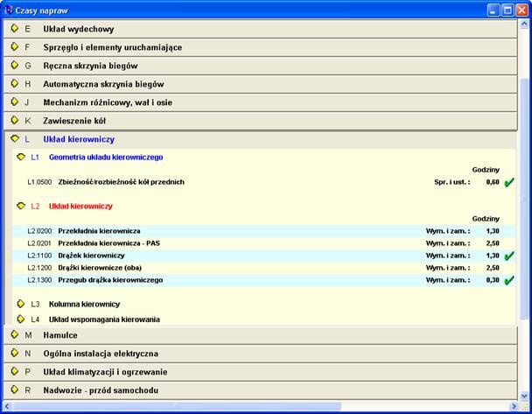Expand subsection L3 Kolumna kierownicy arrow
Viewport: 532px width, 414px height.
(21, 304)
